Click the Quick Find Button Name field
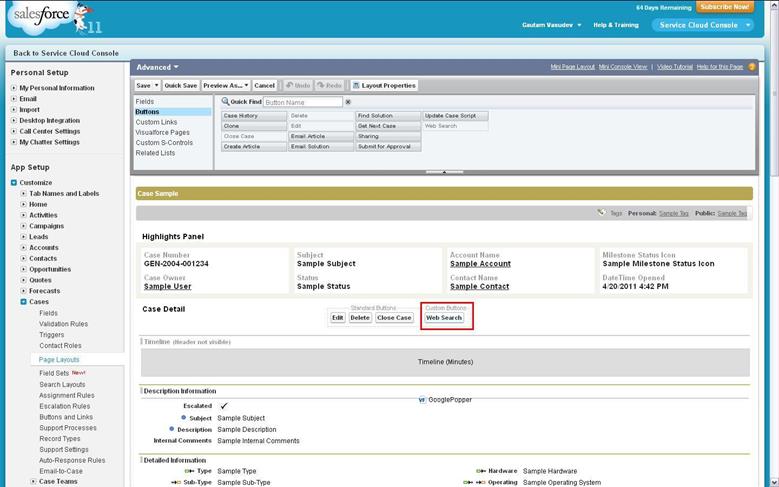This screenshot has width=779, height=487. (302, 102)
